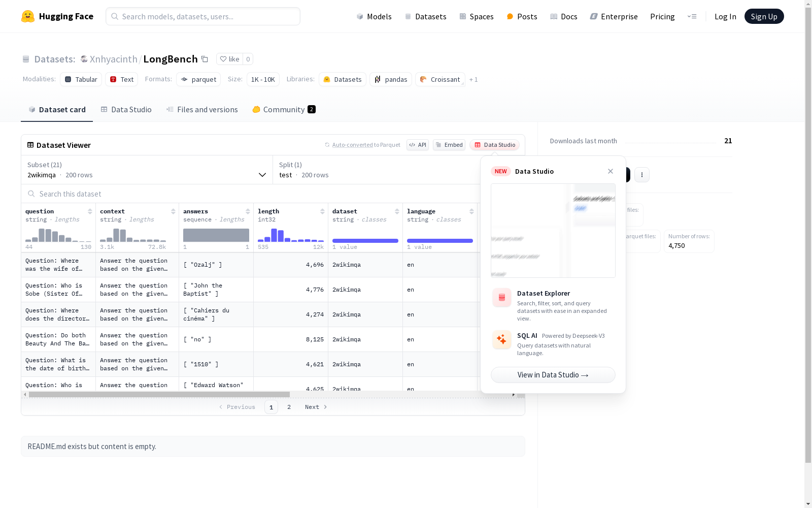Close the Data Studio popup
The height and width of the screenshot is (508, 812).
[611, 171]
